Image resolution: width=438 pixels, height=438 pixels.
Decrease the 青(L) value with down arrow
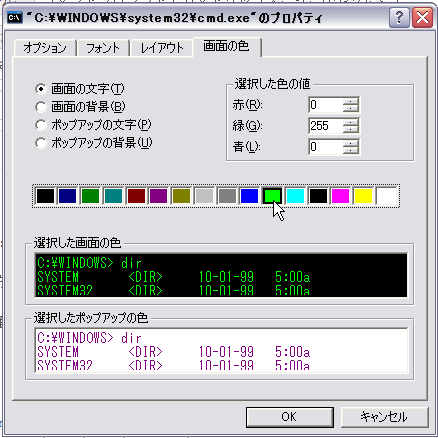(x=350, y=151)
